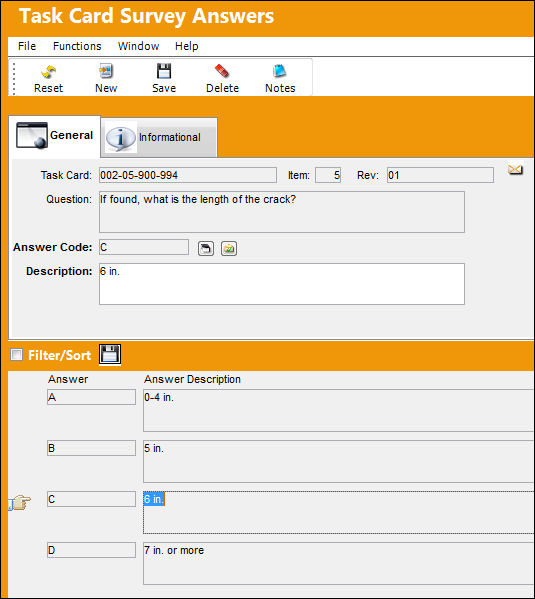Click the envelope mail icon beside Rev
The image size is (535, 599).
(x=515, y=170)
